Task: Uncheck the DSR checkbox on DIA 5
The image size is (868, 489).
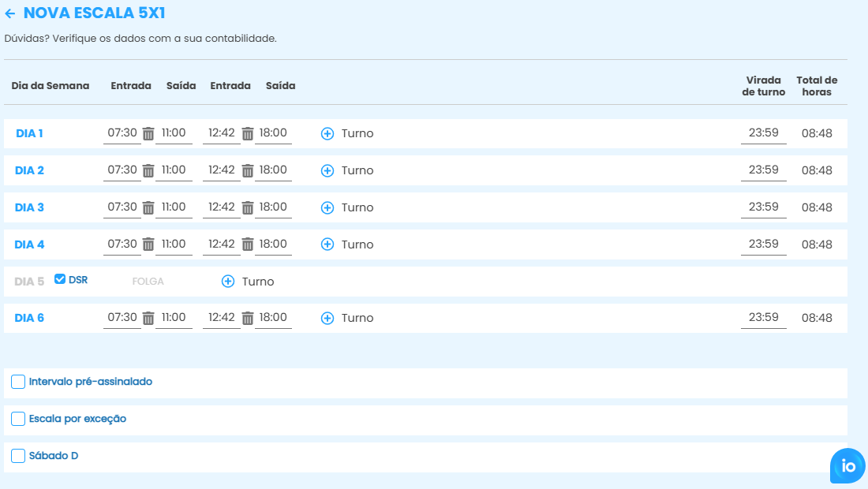Action: click(60, 279)
